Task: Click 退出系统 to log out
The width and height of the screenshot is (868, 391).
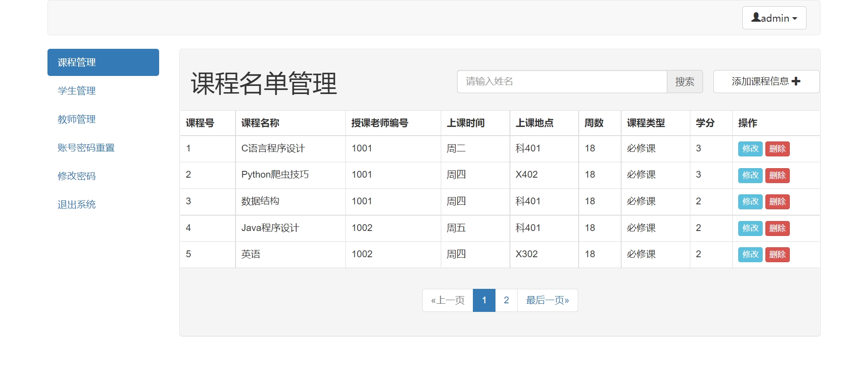Action: tap(77, 205)
